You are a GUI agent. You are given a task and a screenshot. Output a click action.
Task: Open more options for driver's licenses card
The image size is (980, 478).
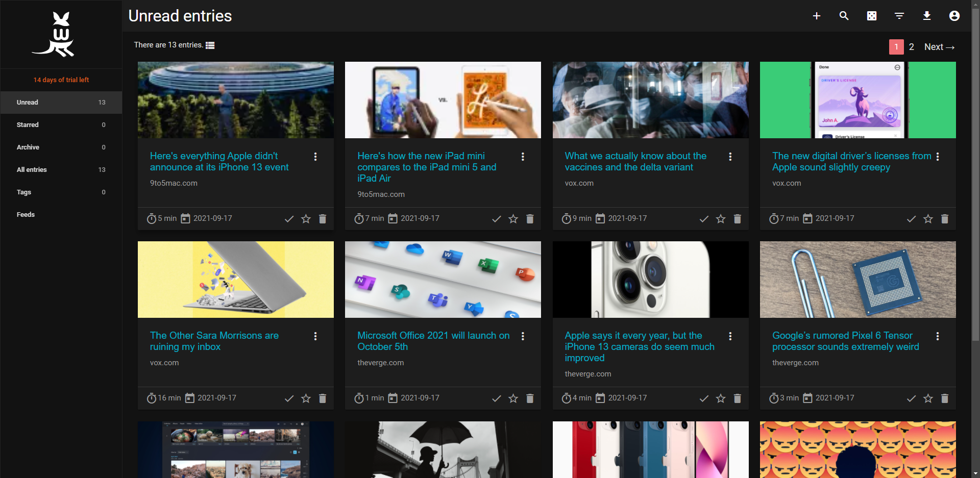pos(938,157)
